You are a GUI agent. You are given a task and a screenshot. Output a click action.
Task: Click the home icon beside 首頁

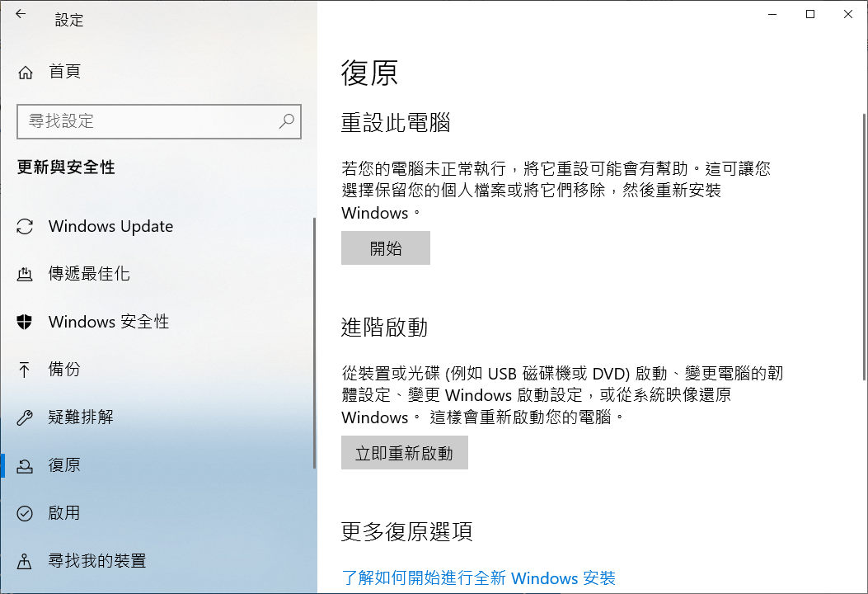(x=26, y=73)
